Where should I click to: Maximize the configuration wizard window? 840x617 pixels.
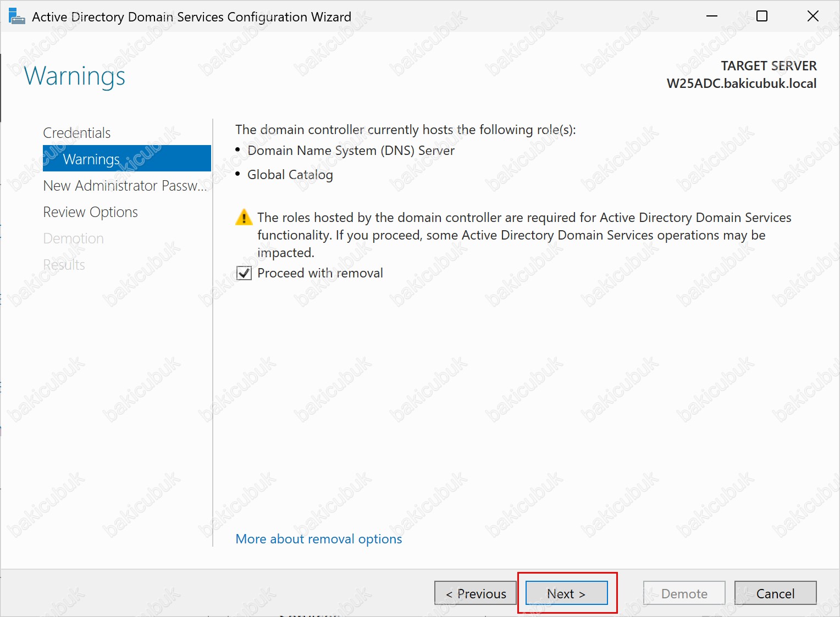pos(762,16)
